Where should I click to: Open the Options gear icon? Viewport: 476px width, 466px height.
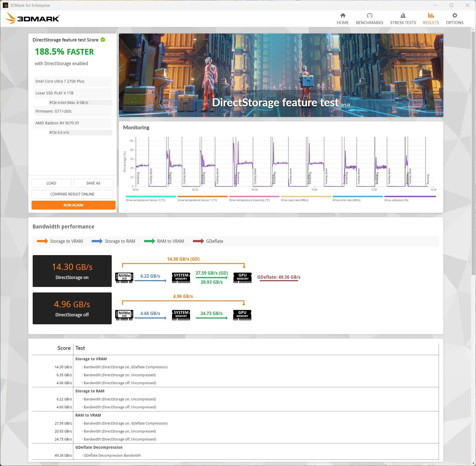pyautogui.click(x=455, y=16)
